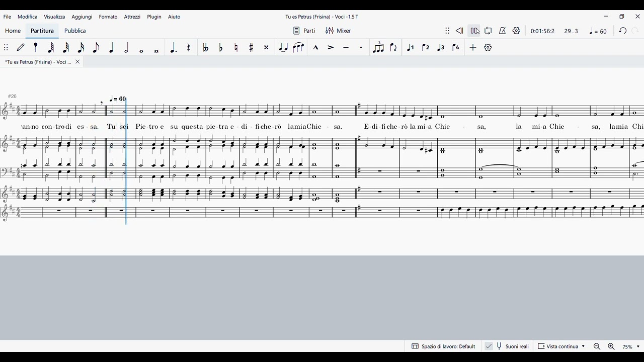Image resolution: width=644 pixels, height=362 pixels.
Task: Toggle the input by pitch pin icon
Action: coord(36,47)
